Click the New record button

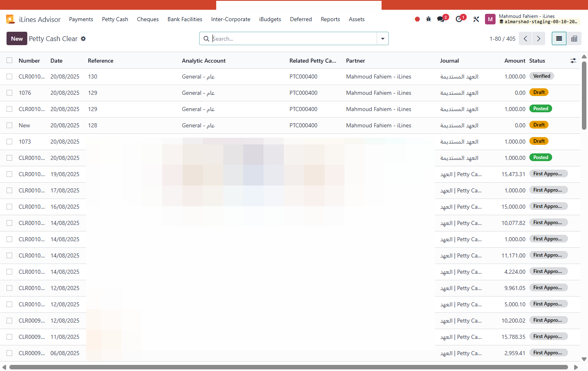point(17,39)
